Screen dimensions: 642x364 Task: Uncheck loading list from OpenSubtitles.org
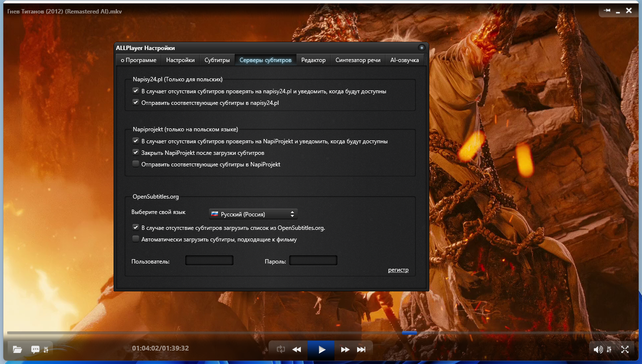click(136, 227)
